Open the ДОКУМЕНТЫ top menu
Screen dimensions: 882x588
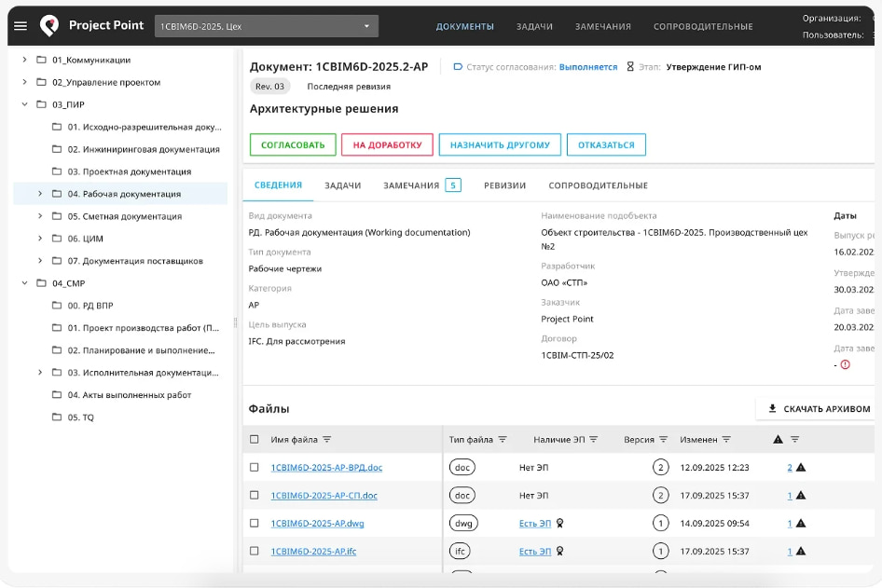pyautogui.click(x=464, y=26)
